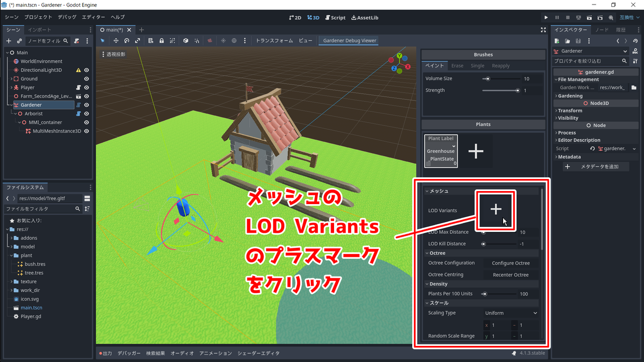Open Inspector property tools icon
Viewport: 644px width, 362px height.
(636, 61)
